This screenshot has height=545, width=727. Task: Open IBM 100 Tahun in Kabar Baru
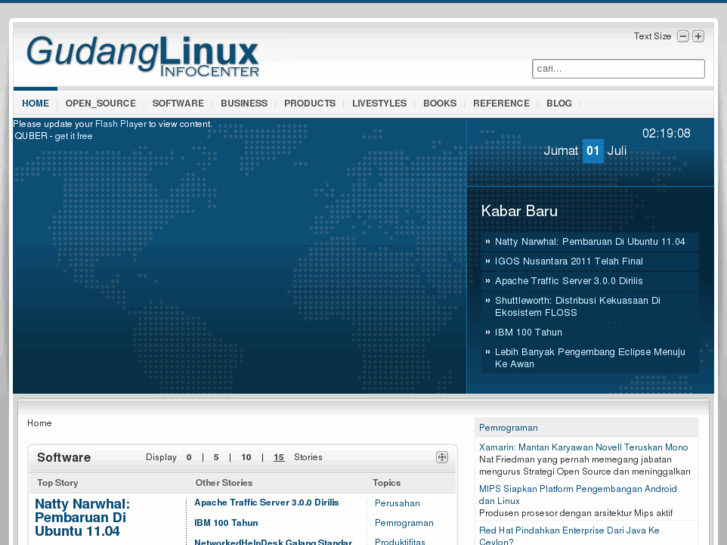[528, 332]
